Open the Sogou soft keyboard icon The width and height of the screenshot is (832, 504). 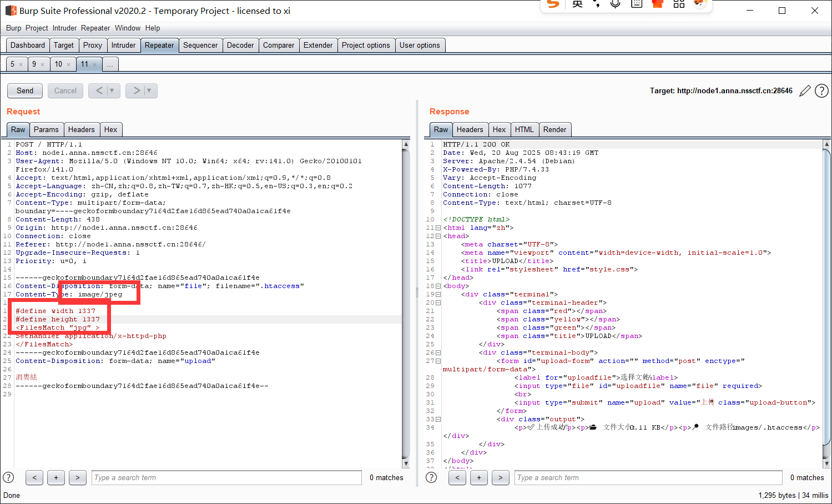(637, 4)
